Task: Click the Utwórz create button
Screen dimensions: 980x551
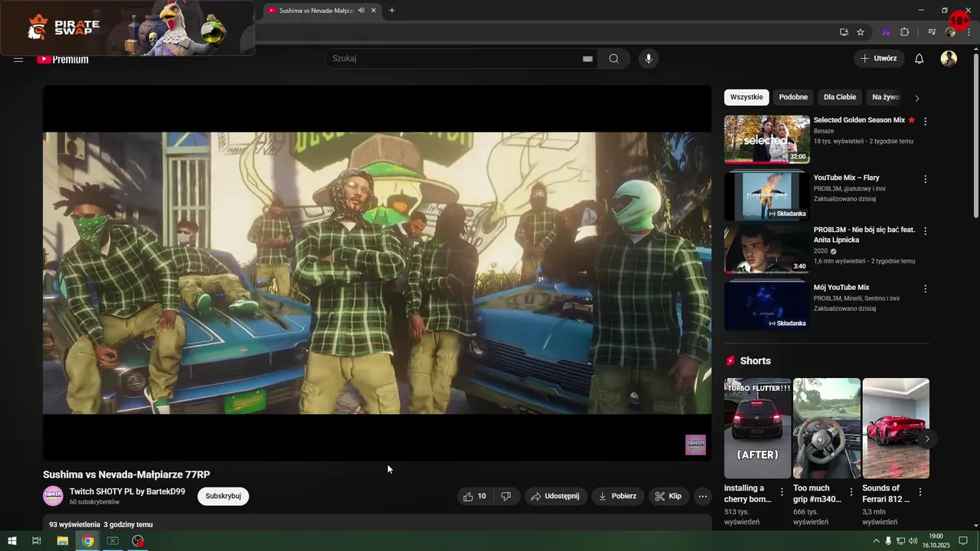Action: (879, 58)
